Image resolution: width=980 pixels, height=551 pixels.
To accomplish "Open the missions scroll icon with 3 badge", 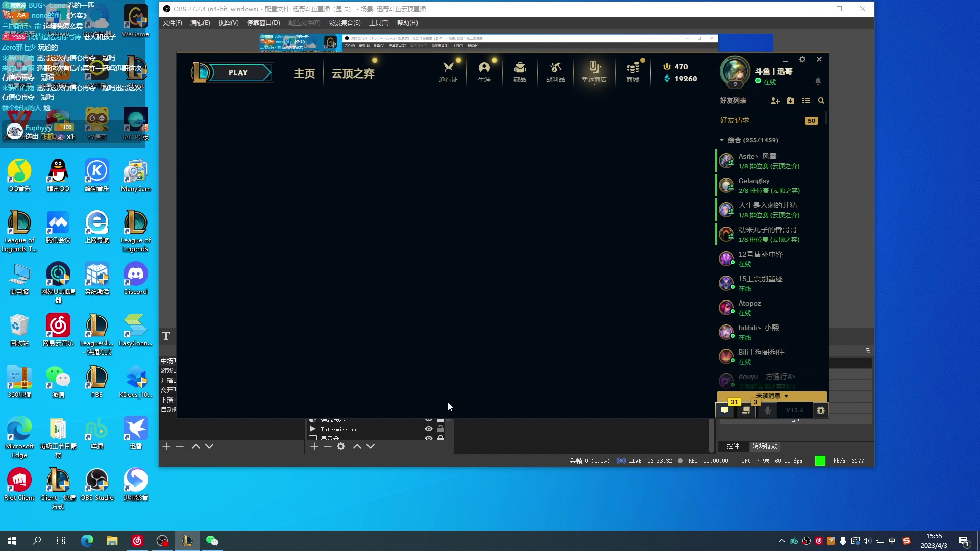I will tap(746, 410).
